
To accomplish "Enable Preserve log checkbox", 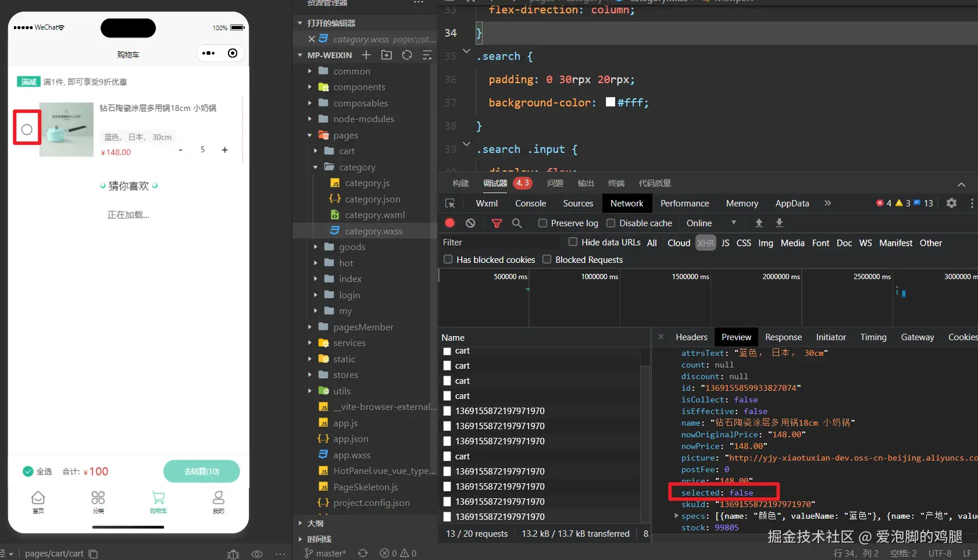I will pyautogui.click(x=542, y=223).
